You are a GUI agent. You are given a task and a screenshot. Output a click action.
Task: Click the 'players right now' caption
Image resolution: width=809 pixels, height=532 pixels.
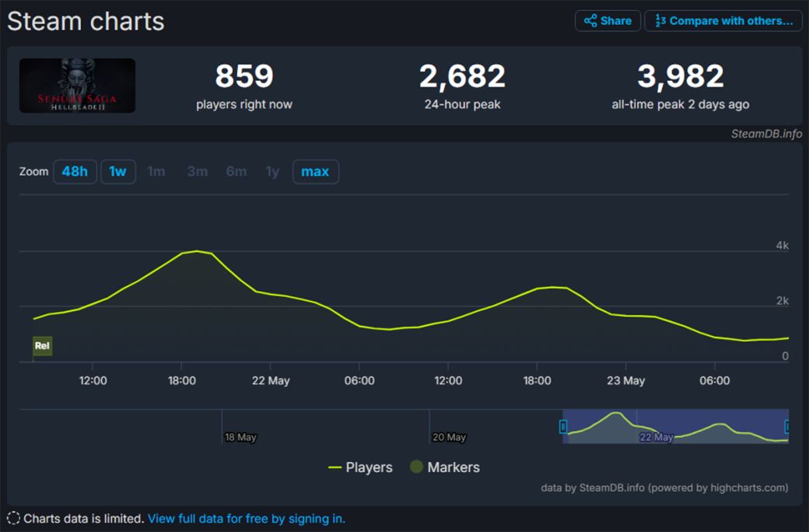(x=244, y=105)
